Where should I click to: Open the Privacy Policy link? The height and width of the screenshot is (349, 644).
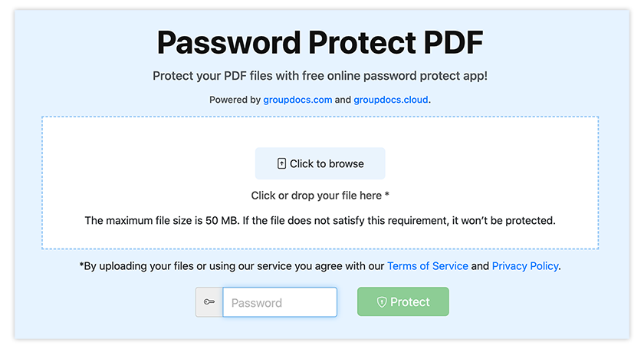525,266
